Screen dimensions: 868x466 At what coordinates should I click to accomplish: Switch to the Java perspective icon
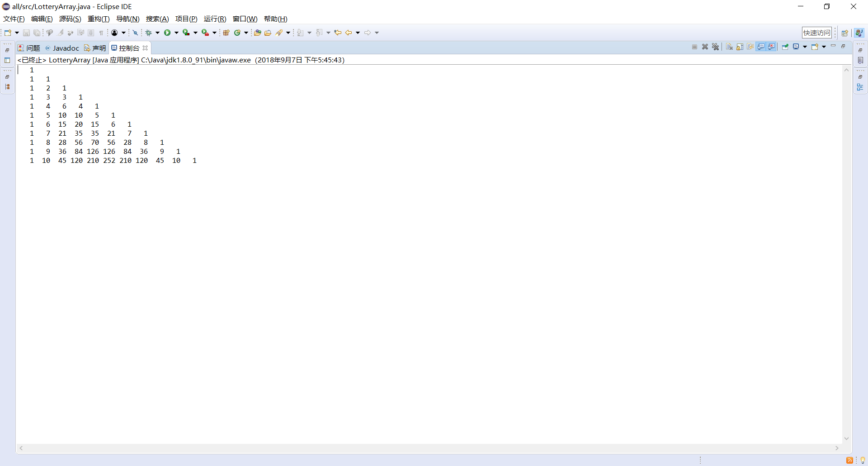click(x=859, y=33)
